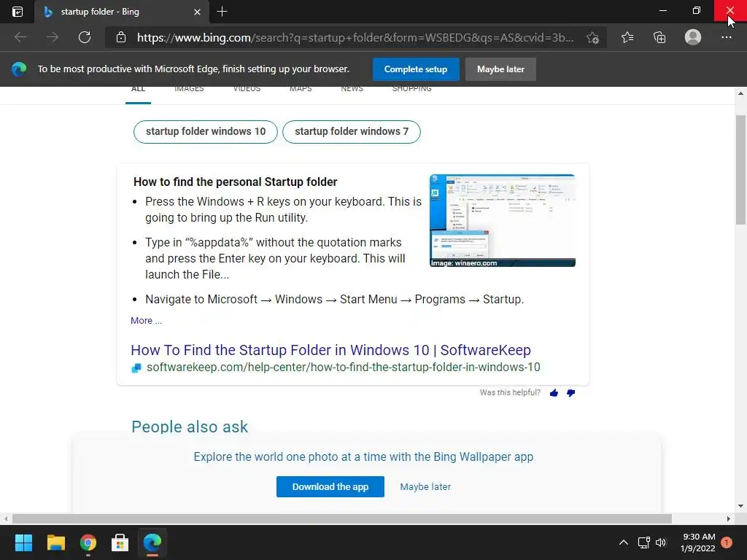Open network status tray icon

click(643, 542)
